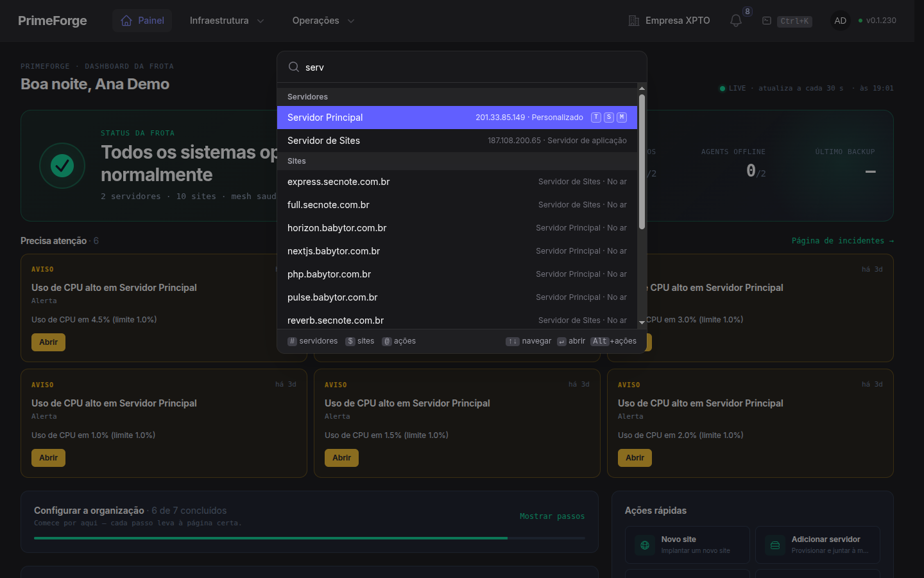Click the @ ações filter hint
This screenshot has width=924, height=578.
[399, 341]
